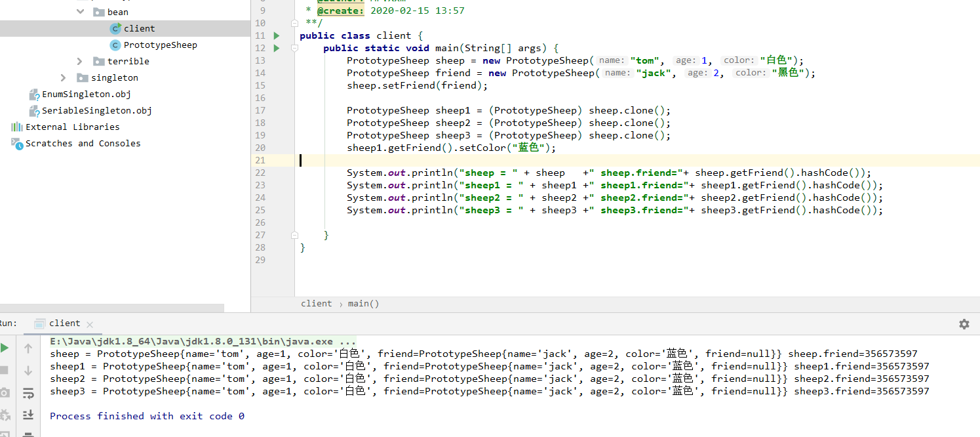Click the run gutter arrow beside main method
Image resolution: width=980 pixels, height=437 pixels.
coord(277,48)
